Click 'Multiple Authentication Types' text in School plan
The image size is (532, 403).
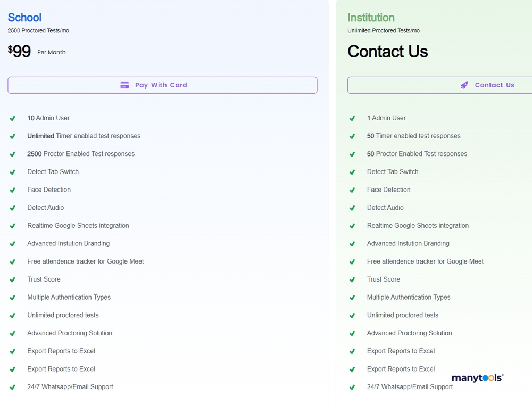tap(69, 298)
